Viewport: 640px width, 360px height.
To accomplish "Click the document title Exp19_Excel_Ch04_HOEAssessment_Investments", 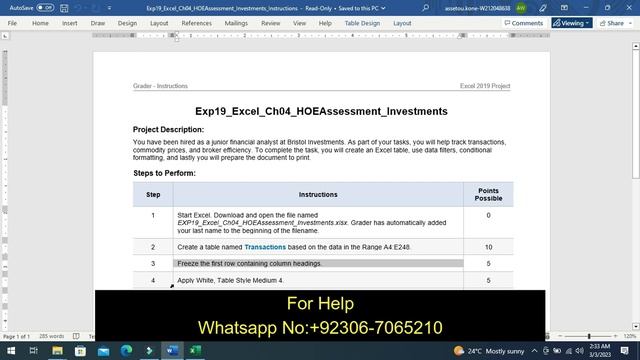I will pos(321,111).
